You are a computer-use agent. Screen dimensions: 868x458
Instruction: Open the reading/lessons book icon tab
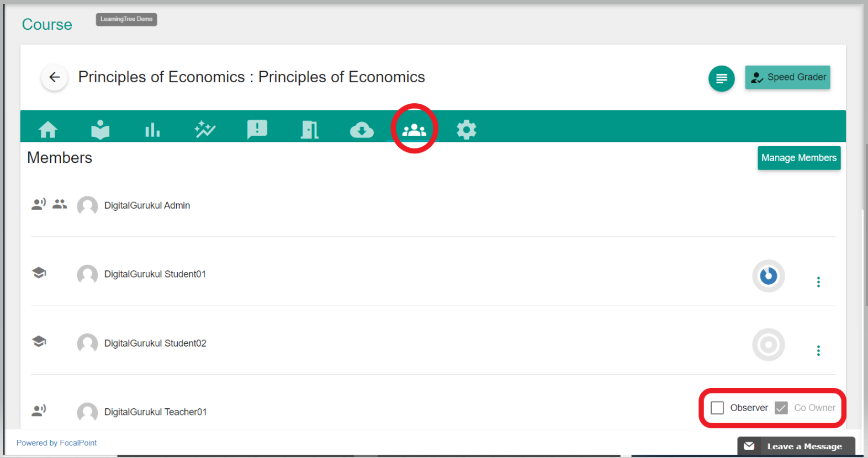click(100, 130)
